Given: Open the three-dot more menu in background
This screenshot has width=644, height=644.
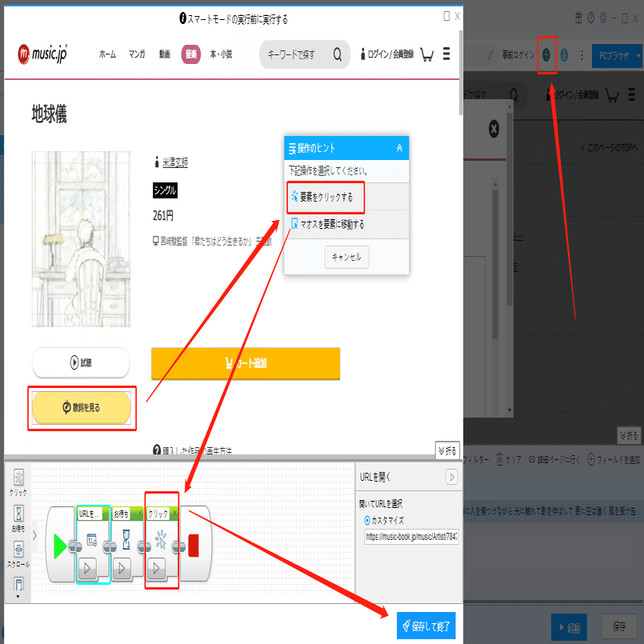Looking at the screenshot, I should pos(582,55).
